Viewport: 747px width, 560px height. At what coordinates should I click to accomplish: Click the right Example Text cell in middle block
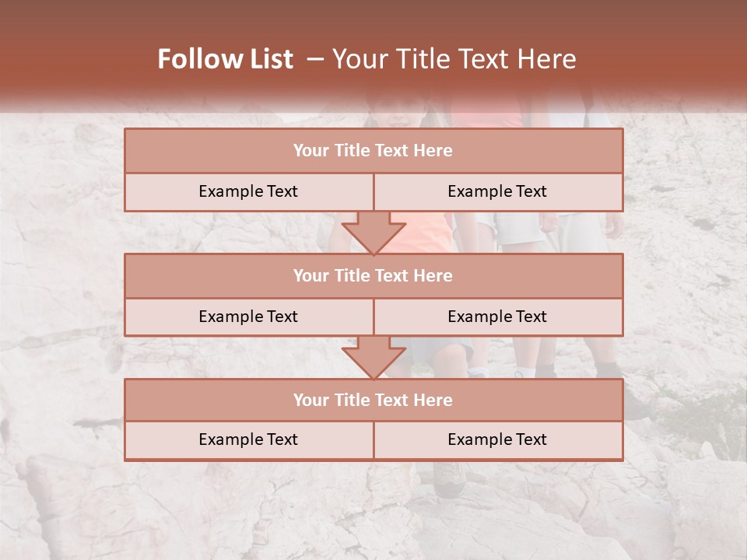[498, 317]
